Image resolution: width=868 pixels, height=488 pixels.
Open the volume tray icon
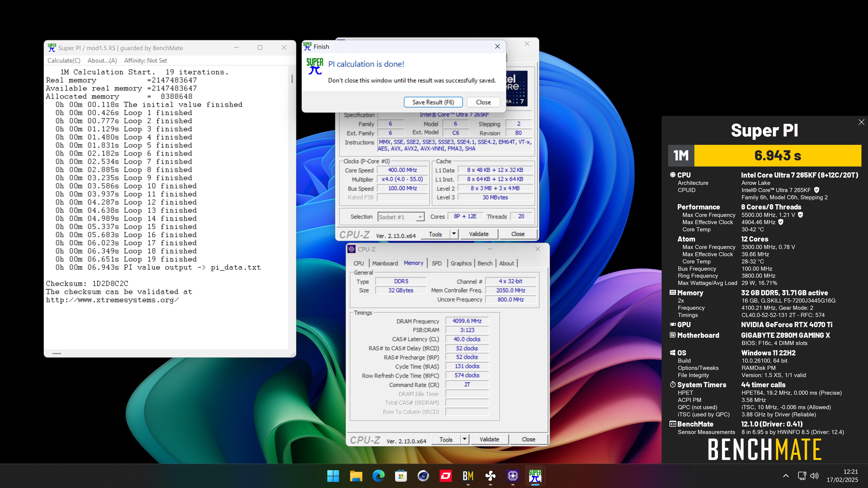point(814,476)
